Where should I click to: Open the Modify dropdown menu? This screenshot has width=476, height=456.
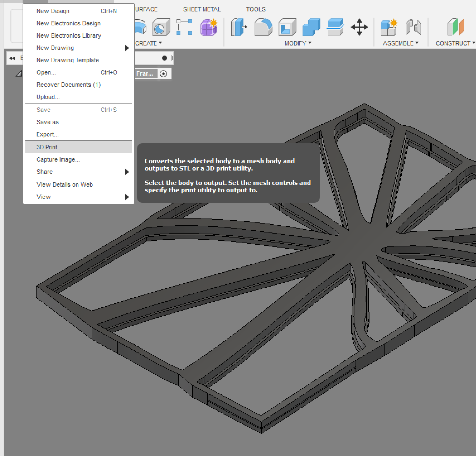coord(298,43)
